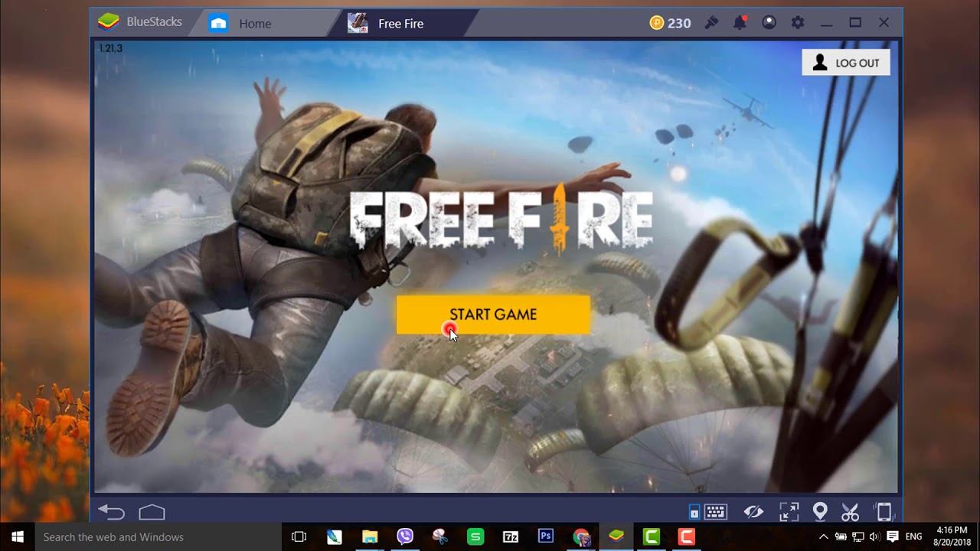This screenshot has height=551, width=980.
Task: Click the Android home button
Action: click(152, 512)
